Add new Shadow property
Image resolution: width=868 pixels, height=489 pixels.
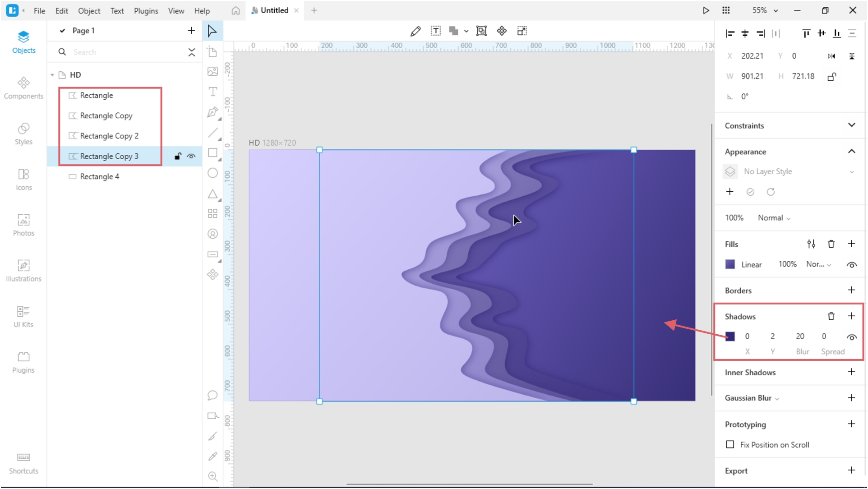coord(852,316)
